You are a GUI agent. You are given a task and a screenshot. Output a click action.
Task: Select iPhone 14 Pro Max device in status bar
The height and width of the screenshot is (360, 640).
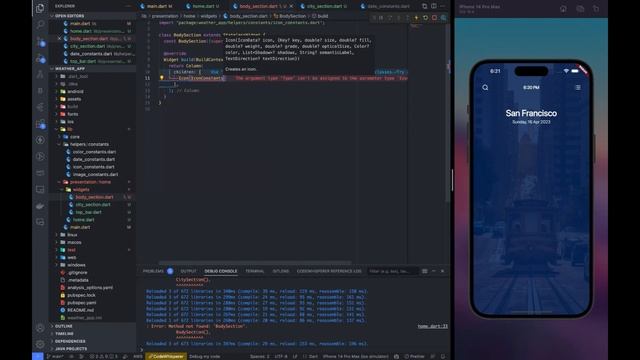(x=355, y=356)
